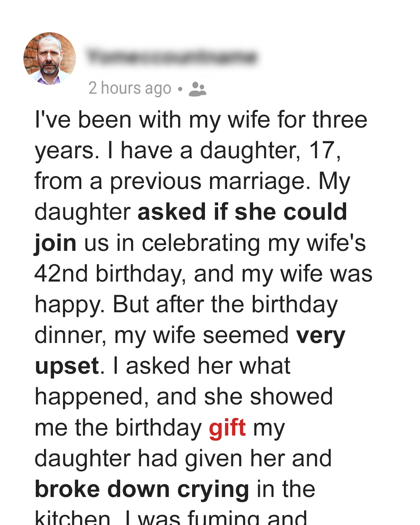Click the word "kitchen" in the last line

click(x=73, y=518)
